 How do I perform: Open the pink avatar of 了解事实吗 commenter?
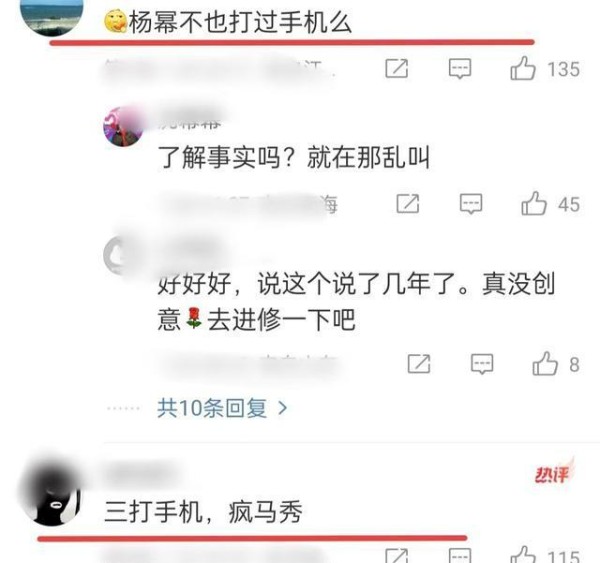coord(123,127)
